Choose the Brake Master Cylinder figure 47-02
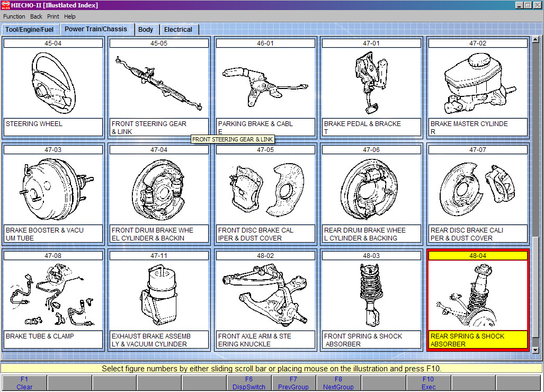The image size is (544, 392). [477, 82]
